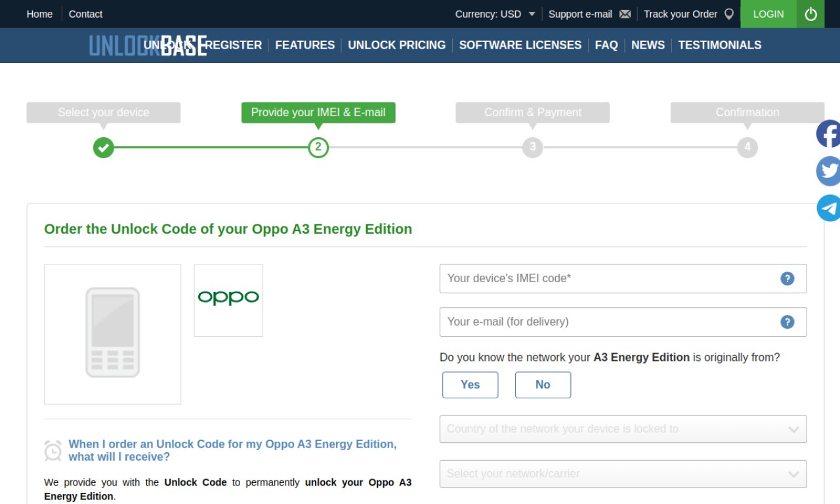Click the Confirm & Payment step label

pos(533,112)
